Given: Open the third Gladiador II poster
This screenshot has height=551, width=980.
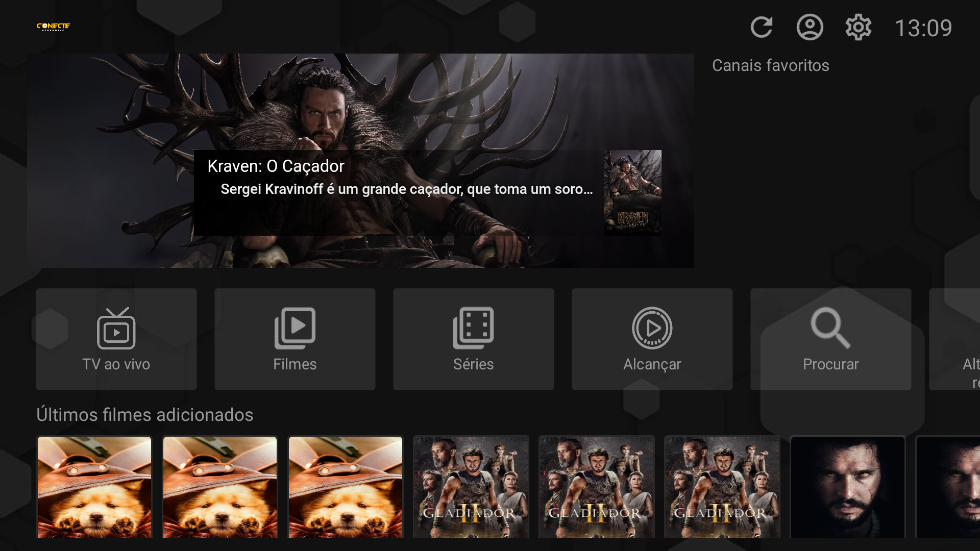Looking at the screenshot, I should [722, 487].
